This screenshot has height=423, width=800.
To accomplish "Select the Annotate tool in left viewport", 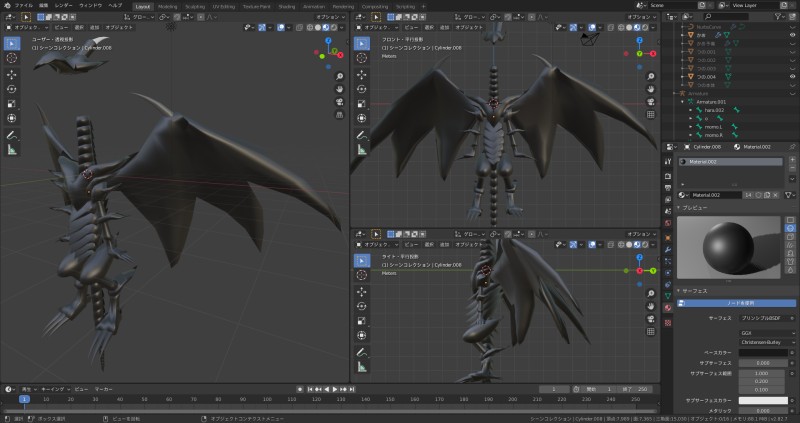I will [12, 134].
